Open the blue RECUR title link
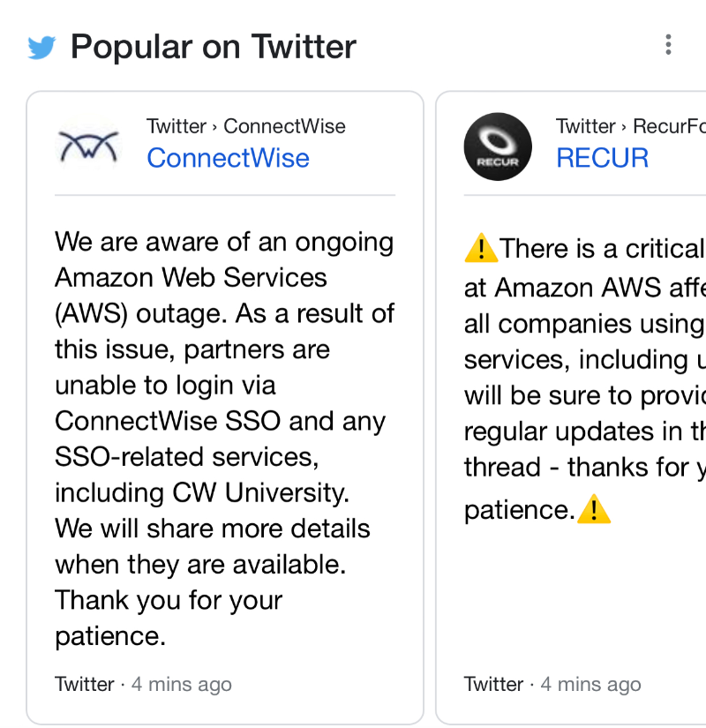This screenshot has width=706, height=728. (603, 158)
